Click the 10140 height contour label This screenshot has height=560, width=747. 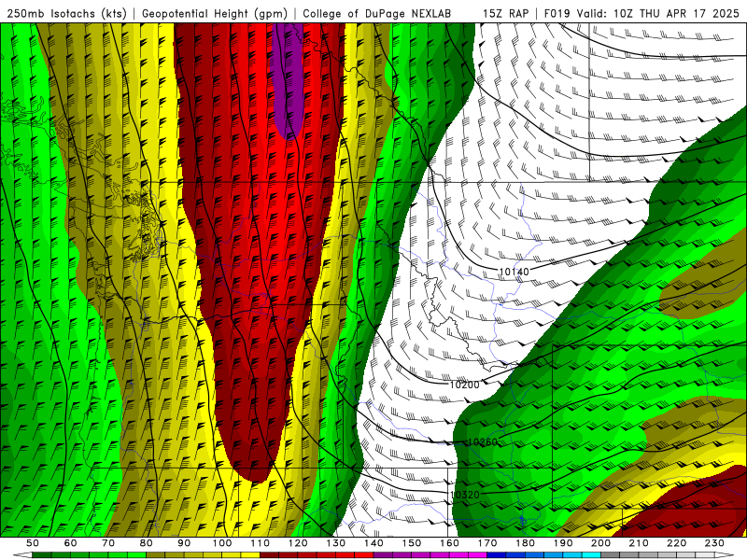pos(514,272)
